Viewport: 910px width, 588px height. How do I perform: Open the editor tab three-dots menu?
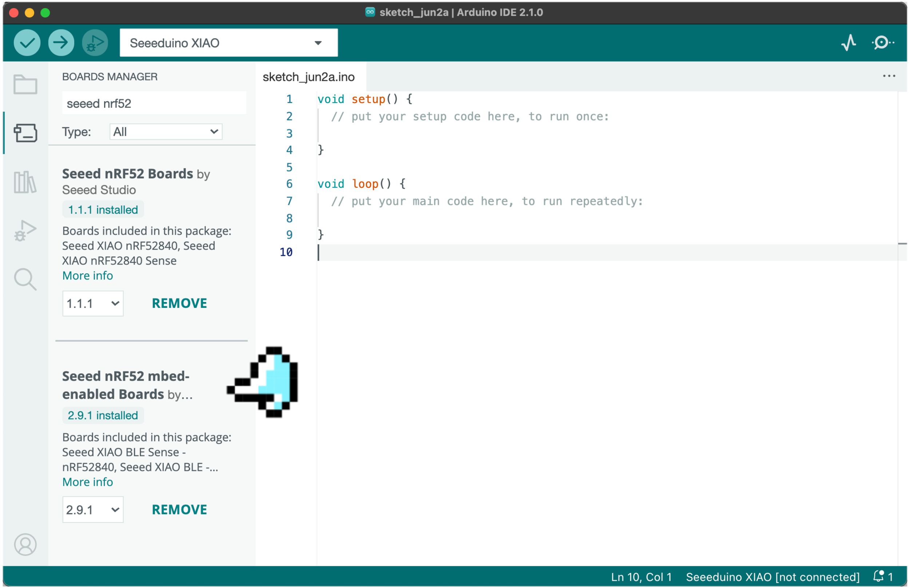(x=889, y=76)
